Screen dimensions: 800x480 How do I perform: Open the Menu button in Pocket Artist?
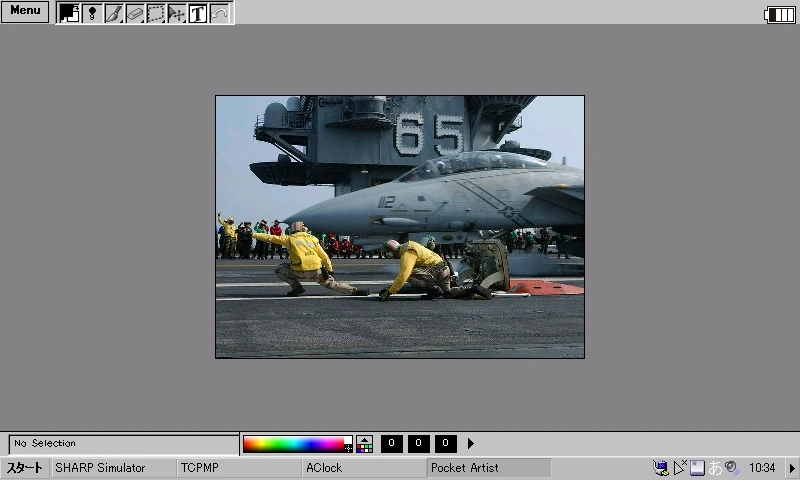point(25,11)
